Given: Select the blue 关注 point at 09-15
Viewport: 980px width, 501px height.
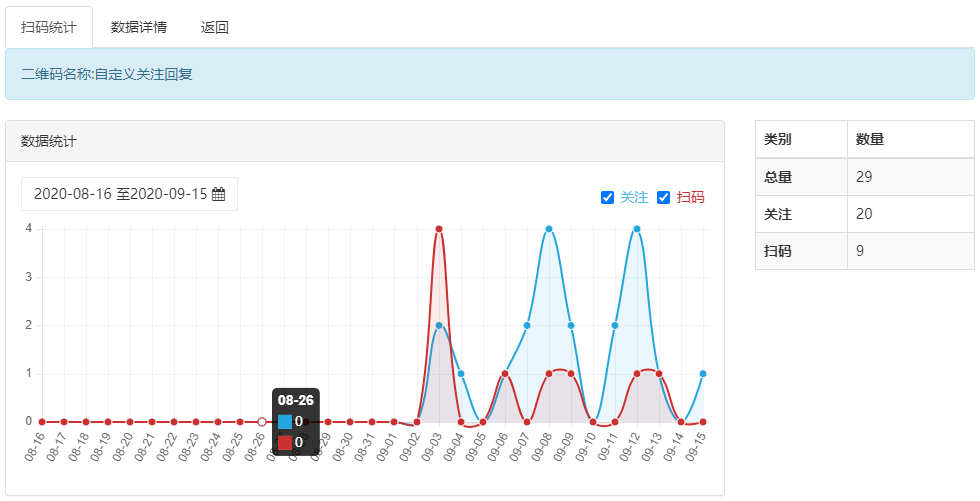Looking at the screenshot, I should coord(703,374).
